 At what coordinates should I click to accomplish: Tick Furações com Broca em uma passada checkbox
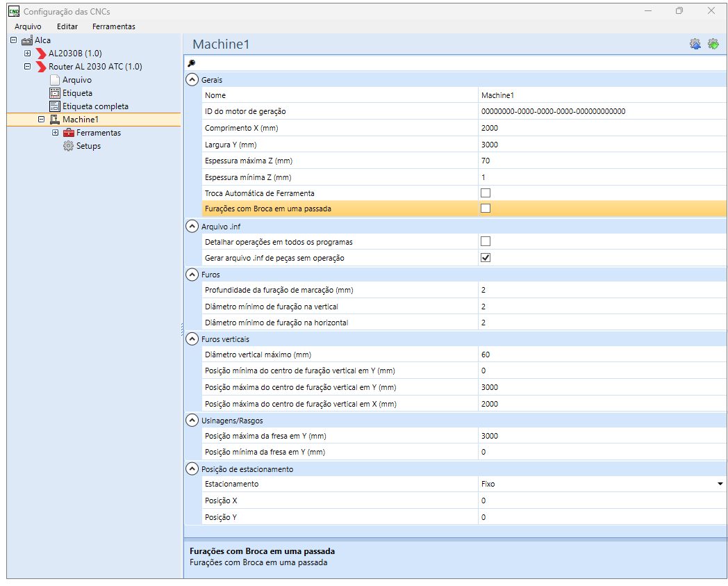[486, 208]
